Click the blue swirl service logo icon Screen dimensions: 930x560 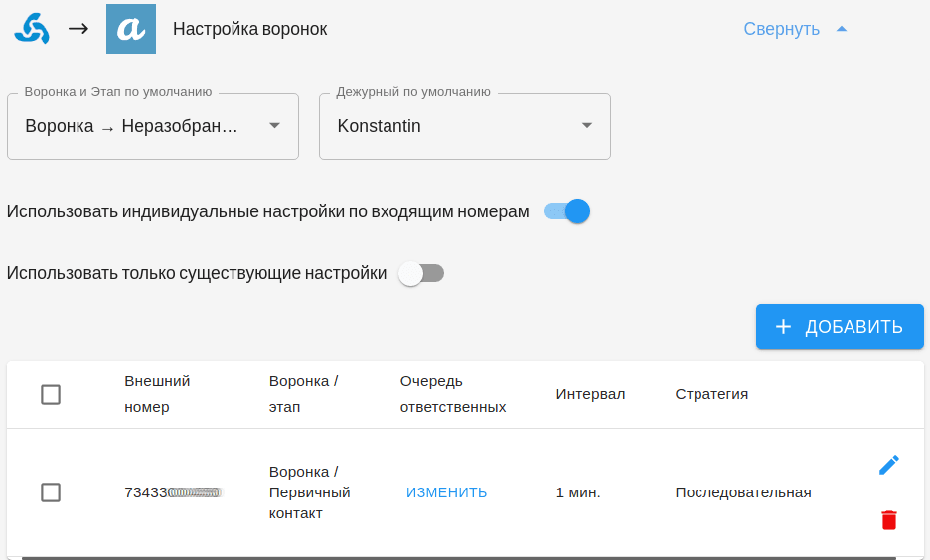[x=32, y=29]
